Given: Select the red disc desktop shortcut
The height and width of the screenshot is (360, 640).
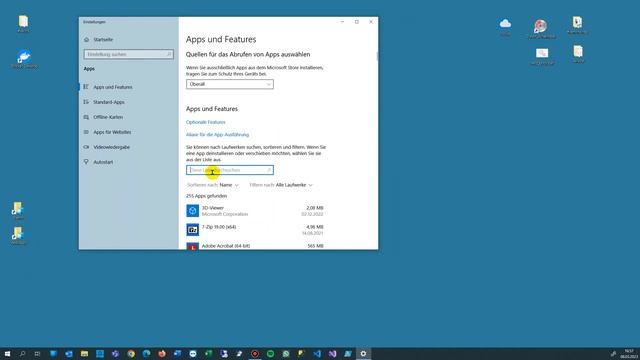Looking at the screenshot, I should pos(540,26).
